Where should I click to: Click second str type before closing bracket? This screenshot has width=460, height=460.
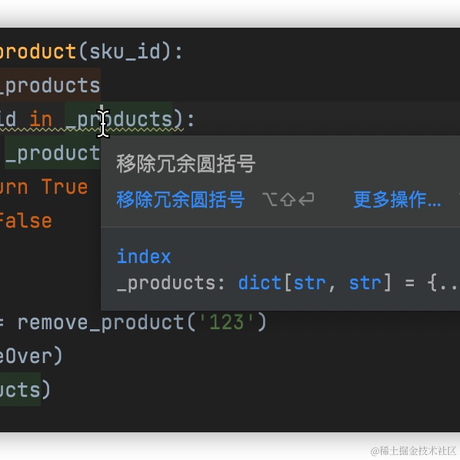tap(365, 283)
